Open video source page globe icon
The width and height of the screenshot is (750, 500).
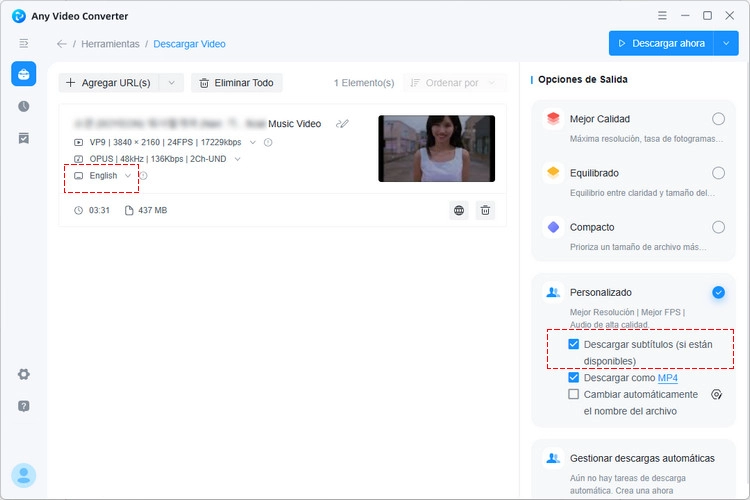459,211
